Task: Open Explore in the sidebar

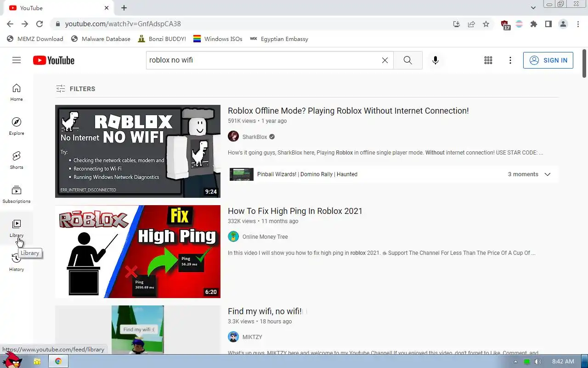Action: (17, 126)
